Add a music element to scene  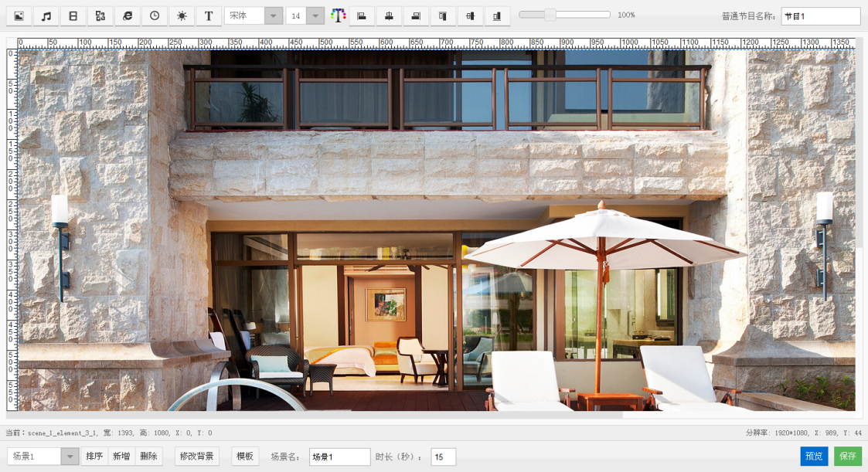(46, 15)
